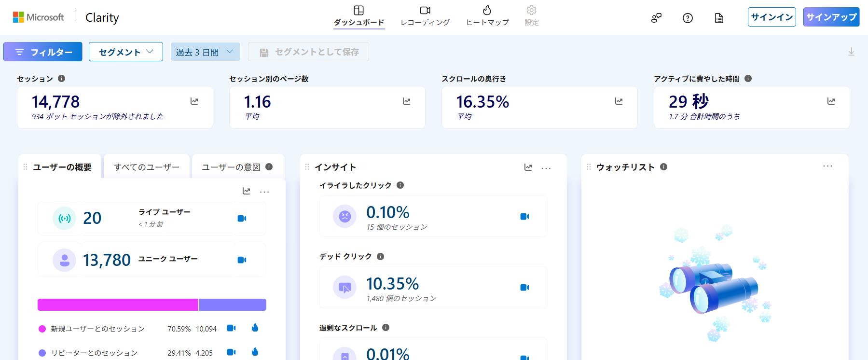Image resolution: width=868 pixels, height=360 pixels.
Task: Click the magenta new-user segment of bar
Action: 118,305
